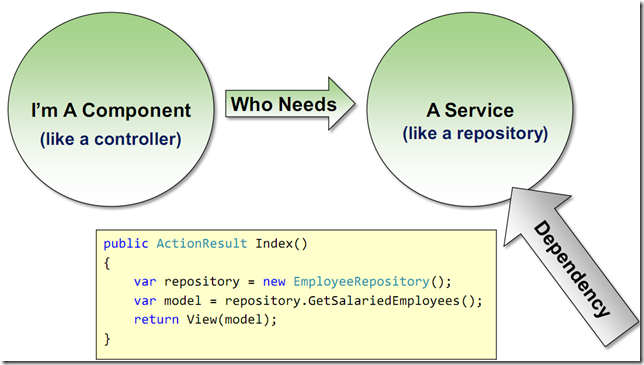This screenshot has height=365, width=644.
Task: Click the closing curly brace in code
Action: pyautogui.click(x=107, y=339)
